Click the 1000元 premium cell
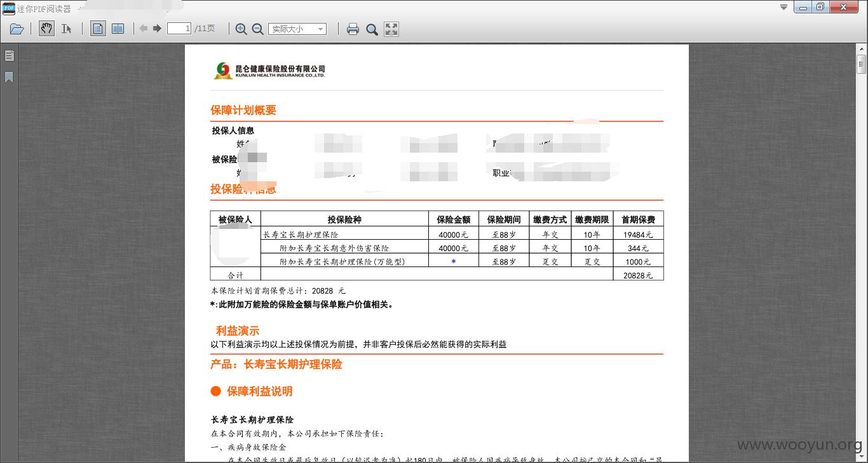 pos(639,261)
